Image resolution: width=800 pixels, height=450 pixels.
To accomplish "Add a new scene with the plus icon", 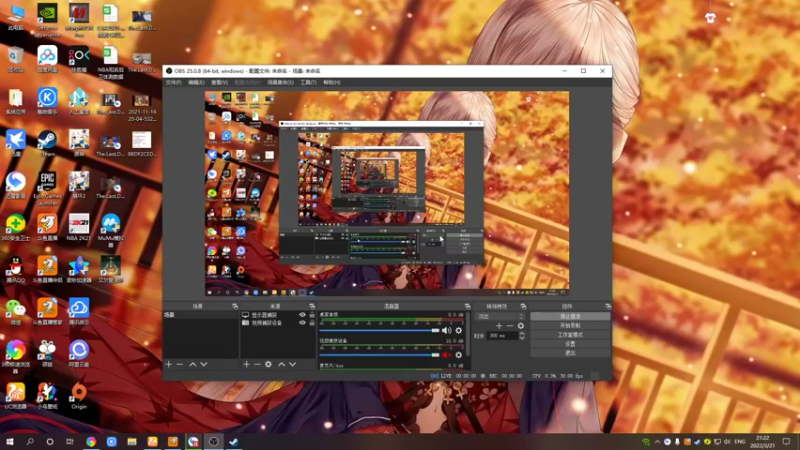I will (169, 364).
